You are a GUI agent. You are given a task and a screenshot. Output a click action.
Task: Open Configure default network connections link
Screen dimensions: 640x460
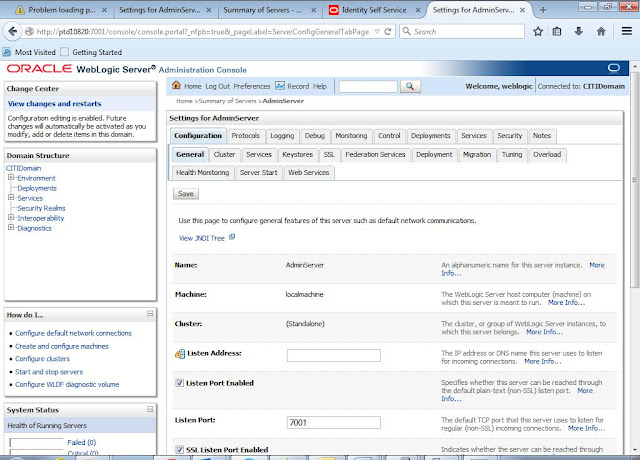(x=73, y=333)
